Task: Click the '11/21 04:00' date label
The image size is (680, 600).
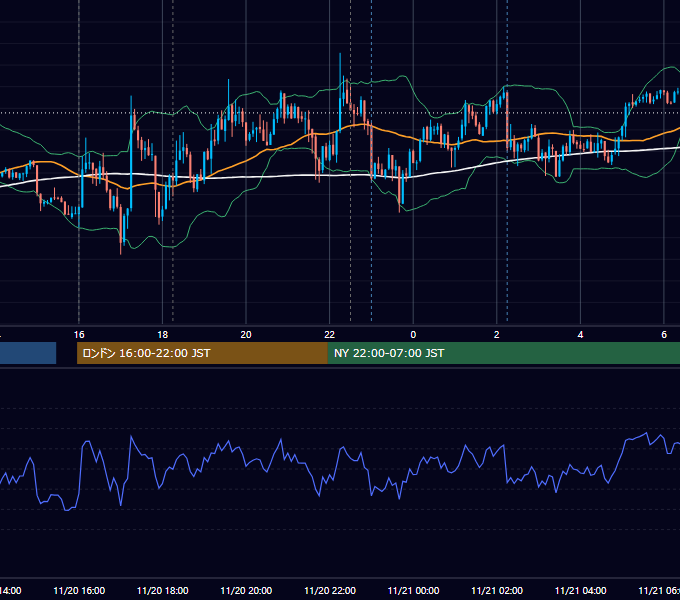Action: [581, 590]
